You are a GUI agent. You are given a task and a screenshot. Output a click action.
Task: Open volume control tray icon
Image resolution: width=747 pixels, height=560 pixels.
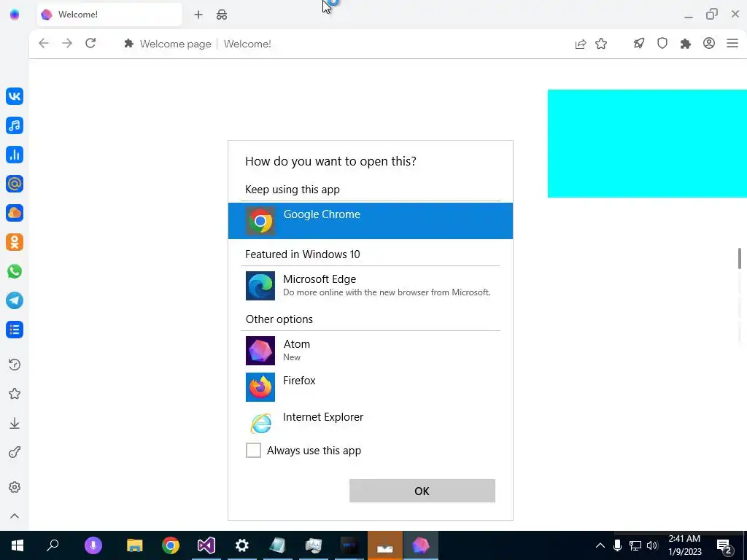[x=652, y=545]
